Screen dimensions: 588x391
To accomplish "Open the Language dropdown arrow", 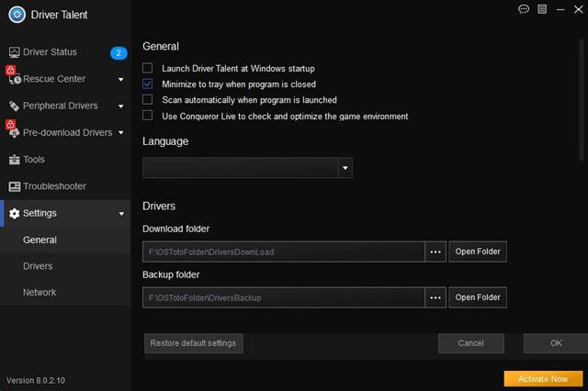I will [345, 168].
